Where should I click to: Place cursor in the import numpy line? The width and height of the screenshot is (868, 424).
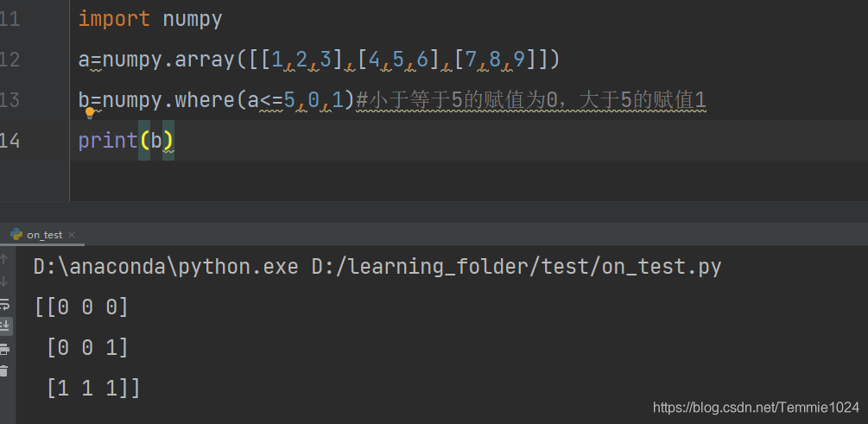pyautogui.click(x=150, y=19)
